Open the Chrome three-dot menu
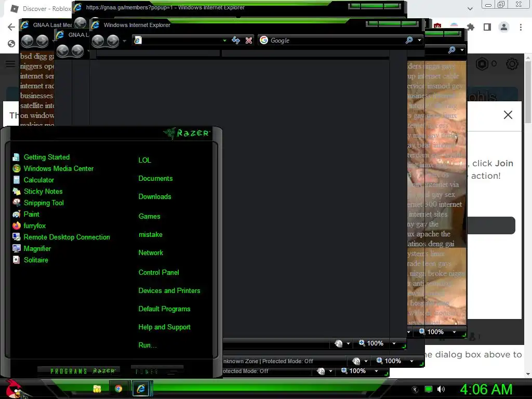532x399 pixels. (521, 27)
